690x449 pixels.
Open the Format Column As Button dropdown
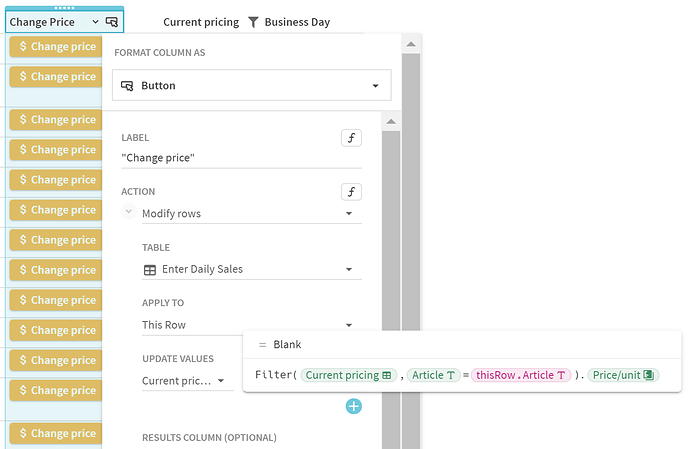[250, 86]
